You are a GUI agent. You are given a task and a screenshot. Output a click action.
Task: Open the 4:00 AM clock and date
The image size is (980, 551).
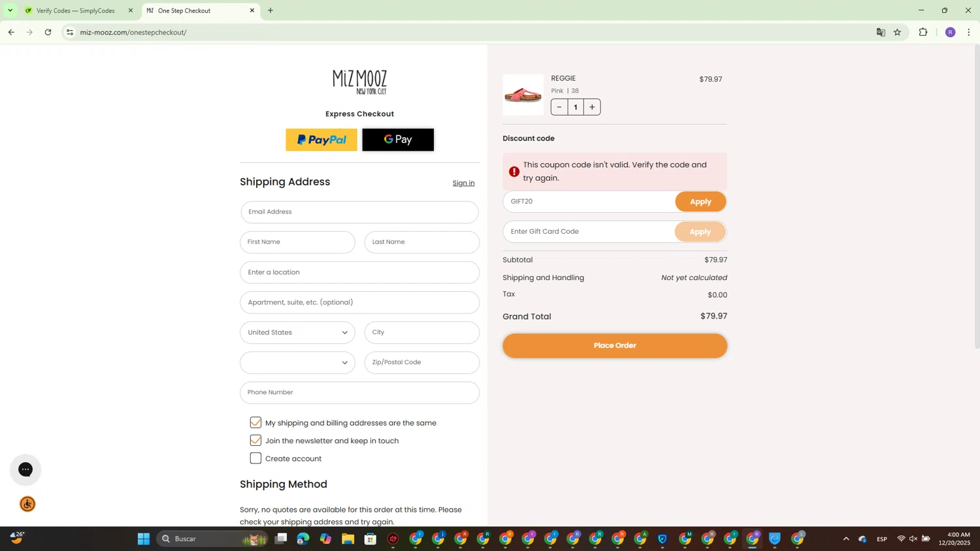tap(955, 539)
